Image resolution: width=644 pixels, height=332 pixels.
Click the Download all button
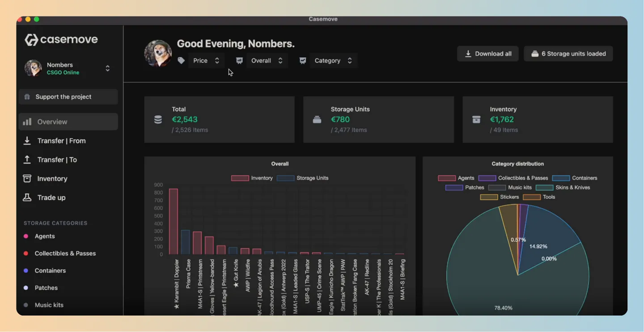tap(487, 54)
